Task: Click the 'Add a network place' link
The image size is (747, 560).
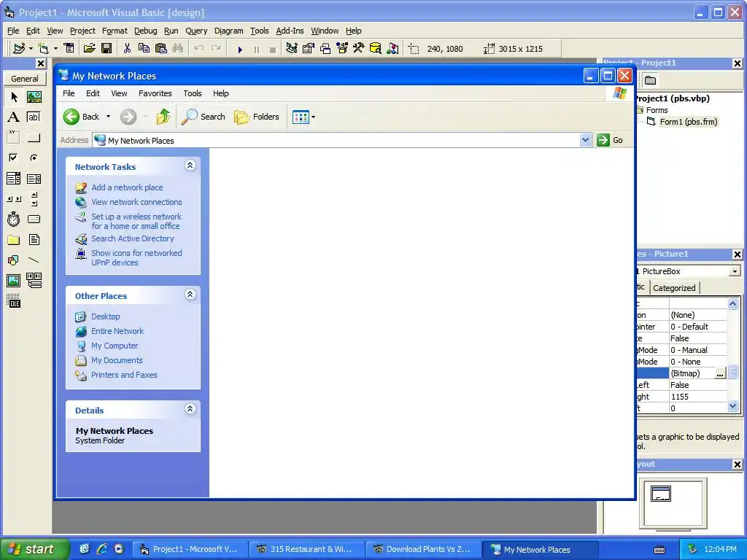Action: point(127,187)
